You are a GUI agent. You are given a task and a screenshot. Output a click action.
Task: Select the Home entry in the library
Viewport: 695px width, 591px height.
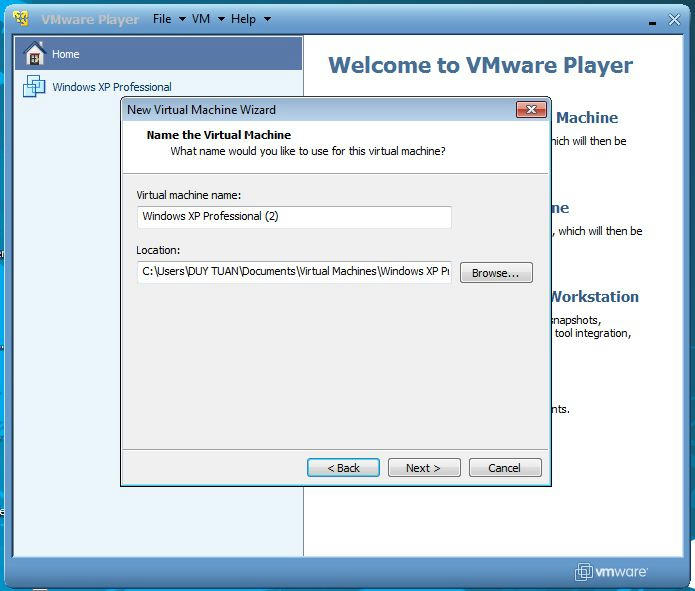click(x=158, y=54)
